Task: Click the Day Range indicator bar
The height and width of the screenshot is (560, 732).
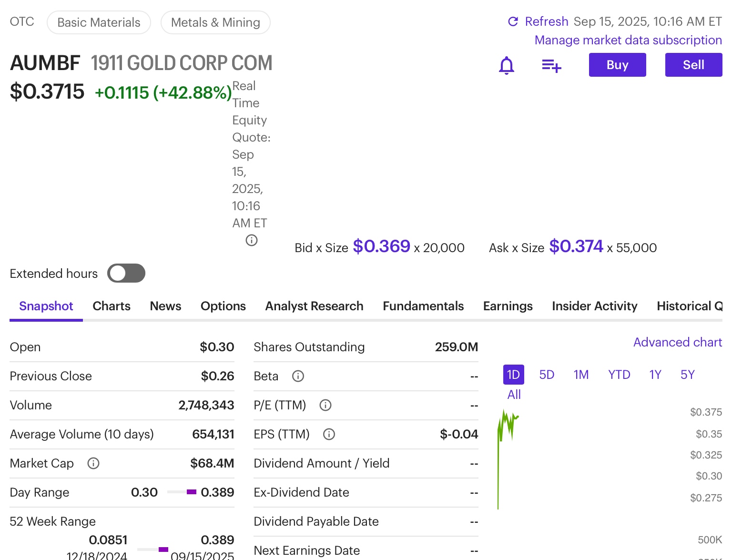Action: (x=182, y=492)
